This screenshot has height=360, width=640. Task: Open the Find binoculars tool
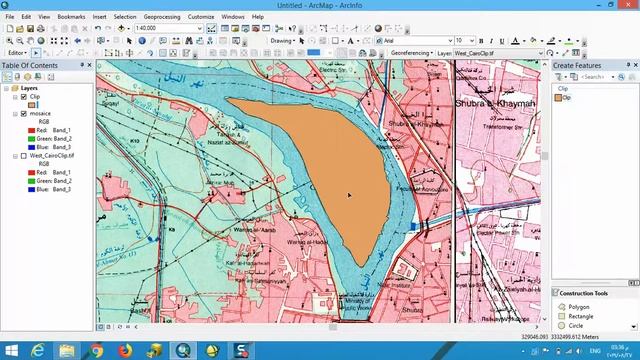(x=189, y=41)
